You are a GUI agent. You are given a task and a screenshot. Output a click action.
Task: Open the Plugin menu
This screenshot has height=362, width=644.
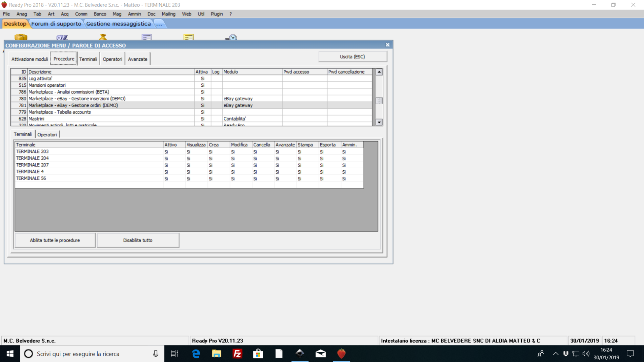pos(217,14)
